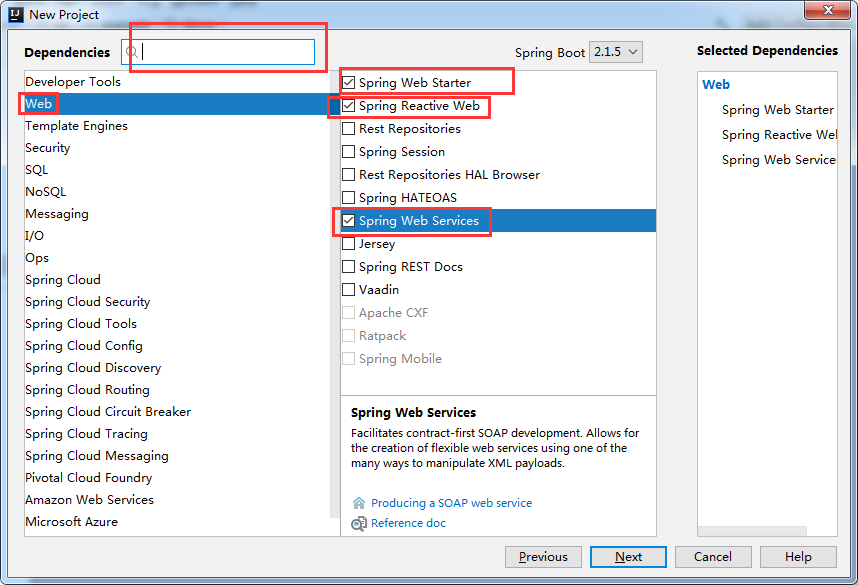This screenshot has width=858, height=585.
Task: Focus the Dependencies search field
Action: click(218, 52)
